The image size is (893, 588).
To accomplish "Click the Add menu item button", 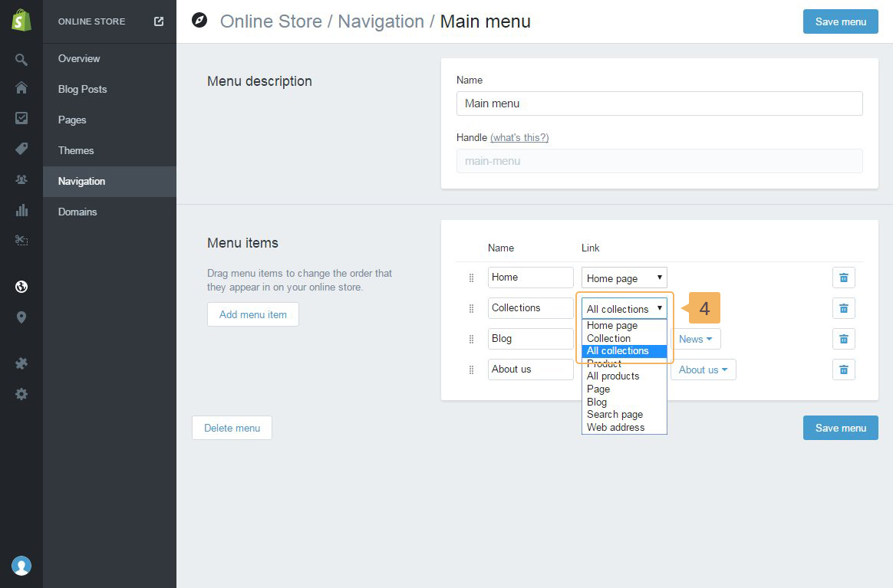I will point(252,314).
